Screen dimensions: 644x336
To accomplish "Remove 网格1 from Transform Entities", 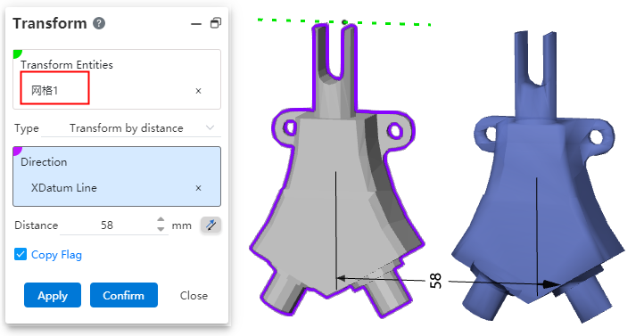I will [198, 91].
